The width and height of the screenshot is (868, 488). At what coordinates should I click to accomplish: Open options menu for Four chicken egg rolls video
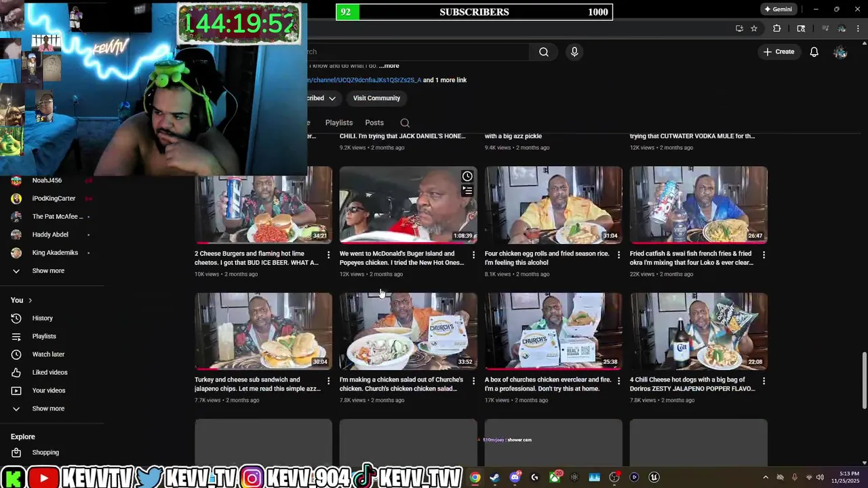tap(618, 255)
